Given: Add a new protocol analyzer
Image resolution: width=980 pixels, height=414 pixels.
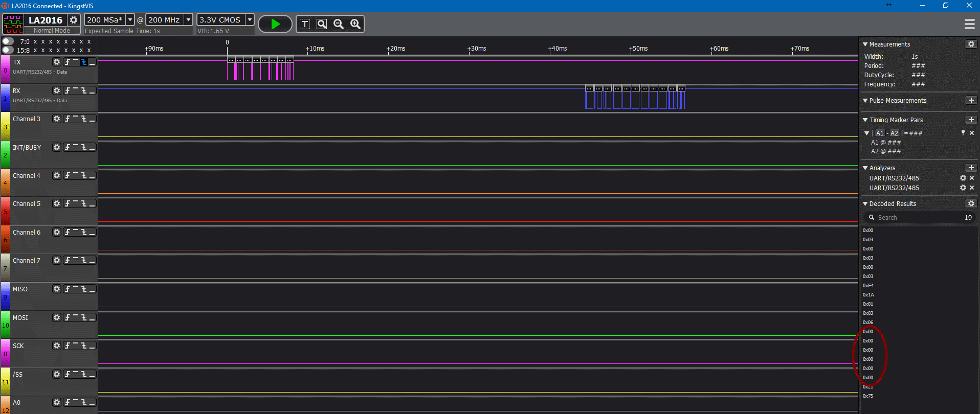Looking at the screenshot, I should pos(971,168).
